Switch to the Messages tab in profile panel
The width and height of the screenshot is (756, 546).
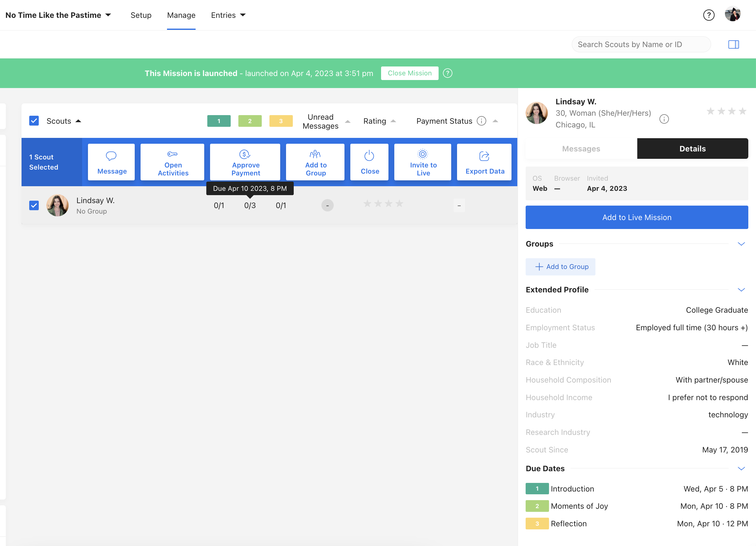tap(581, 148)
